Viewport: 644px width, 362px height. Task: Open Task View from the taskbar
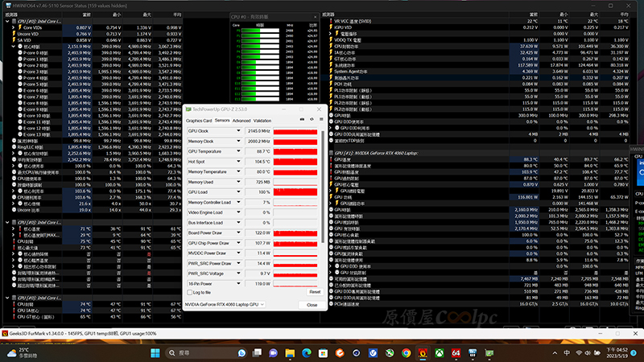click(257, 353)
